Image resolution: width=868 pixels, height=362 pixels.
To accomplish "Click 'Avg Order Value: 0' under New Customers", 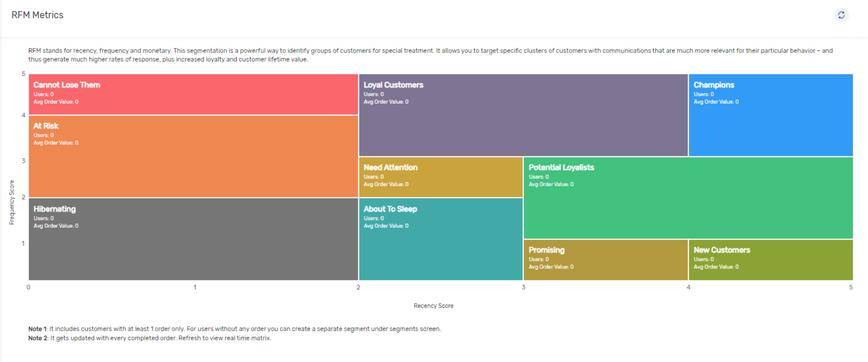I will (x=716, y=267).
